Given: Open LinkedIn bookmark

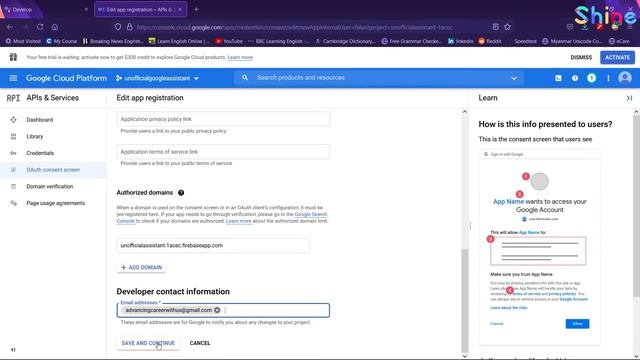Looking at the screenshot, I should (x=461, y=41).
